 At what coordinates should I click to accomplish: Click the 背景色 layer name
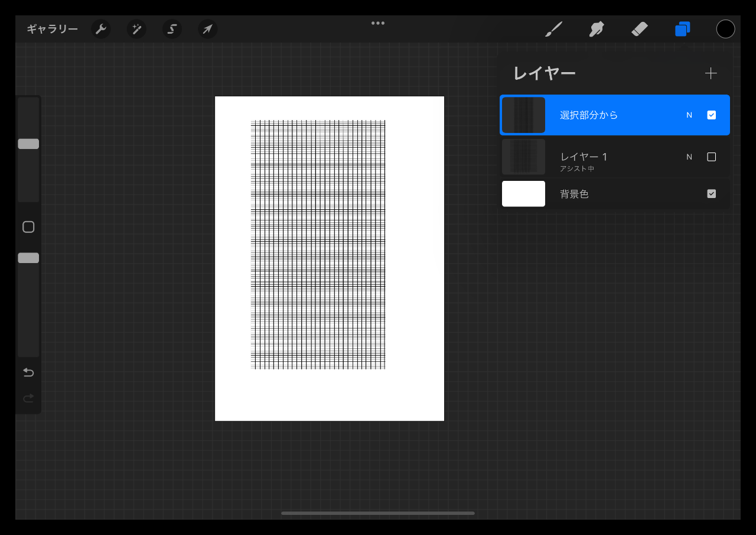click(x=575, y=194)
